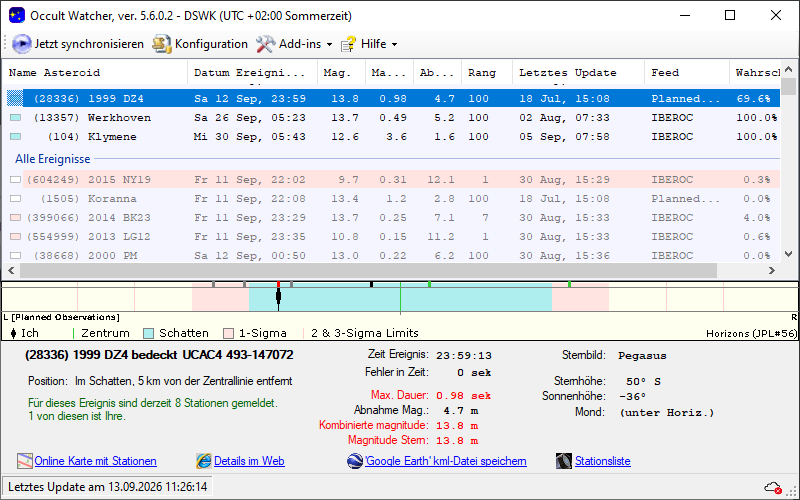Click the Alle Ereignisse group header
Image resolution: width=800 pixels, height=500 pixels.
pyautogui.click(x=53, y=159)
